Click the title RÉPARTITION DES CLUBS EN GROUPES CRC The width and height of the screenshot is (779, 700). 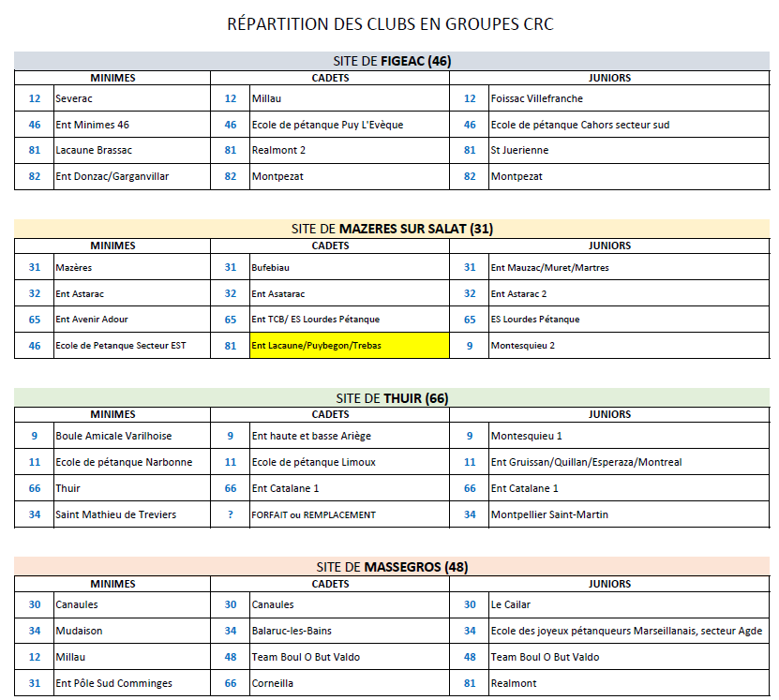[390, 24]
